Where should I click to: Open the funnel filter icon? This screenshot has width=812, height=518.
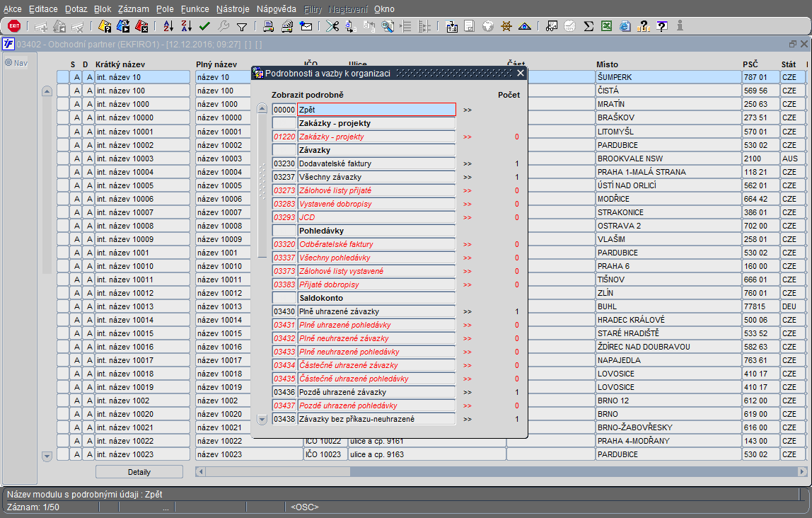coord(242,26)
